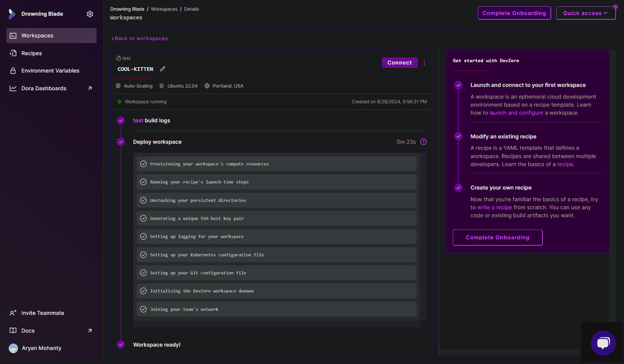Image resolution: width=624 pixels, height=364 pixels.
Task: Select the Dora Dashboards chart icon
Action: click(x=13, y=88)
